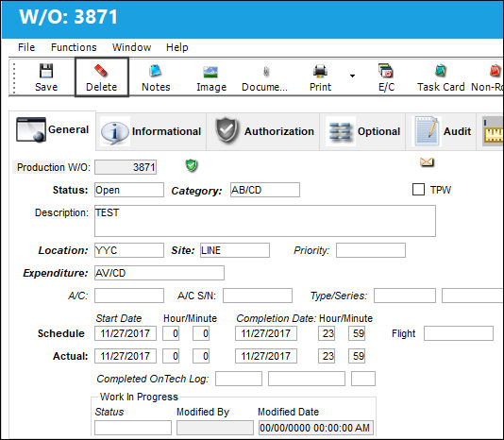Open the Window menu
The height and width of the screenshot is (440, 504).
click(x=131, y=47)
